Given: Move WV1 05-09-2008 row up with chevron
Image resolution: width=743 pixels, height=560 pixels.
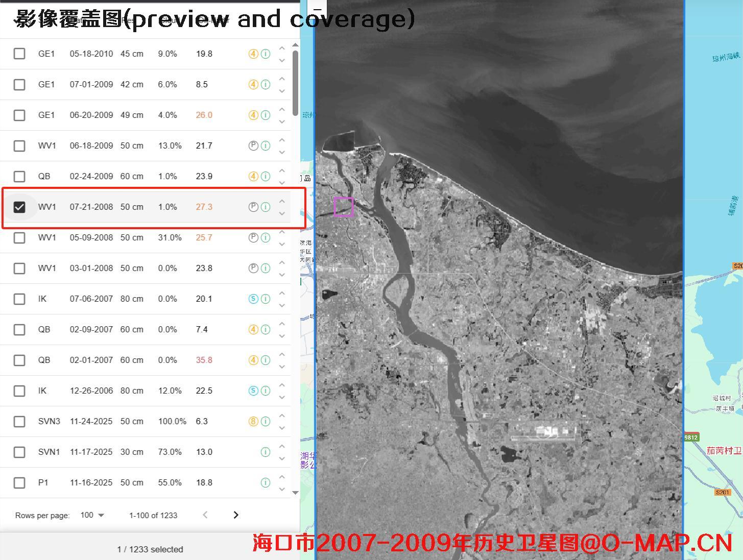Looking at the screenshot, I should 282,232.
